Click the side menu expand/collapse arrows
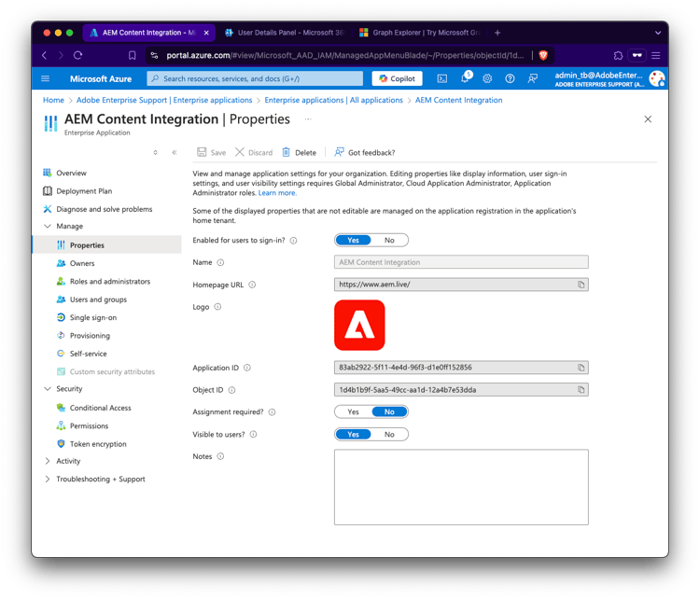 (x=155, y=152)
